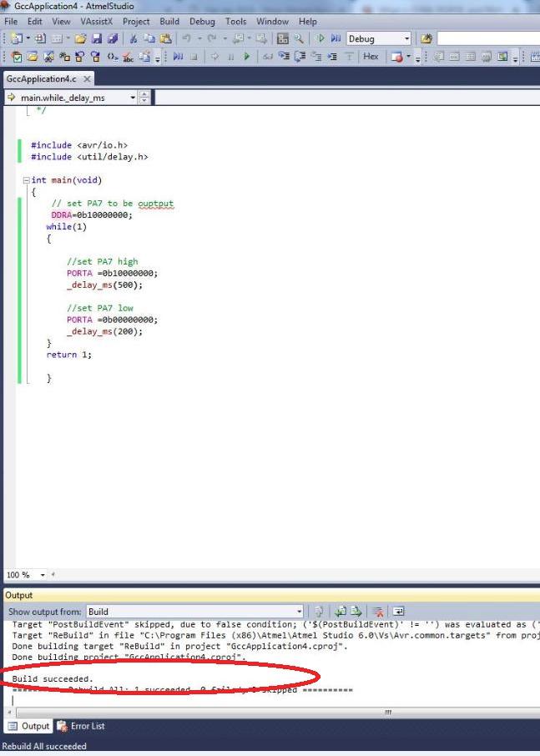
Task: Expand the toolbar overflow arrow after Hex group
Action: [417, 57]
